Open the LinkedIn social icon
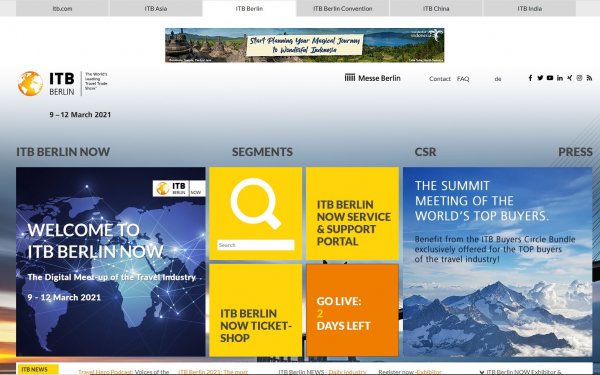This screenshot has width=600, height=375. click(x=560, y=78)
